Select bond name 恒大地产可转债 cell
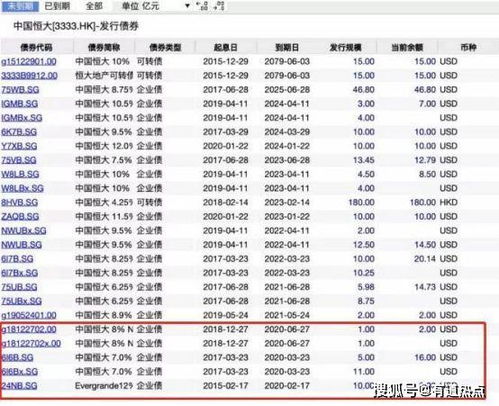This screenshot has height=406, width=499. pos(104,76)
